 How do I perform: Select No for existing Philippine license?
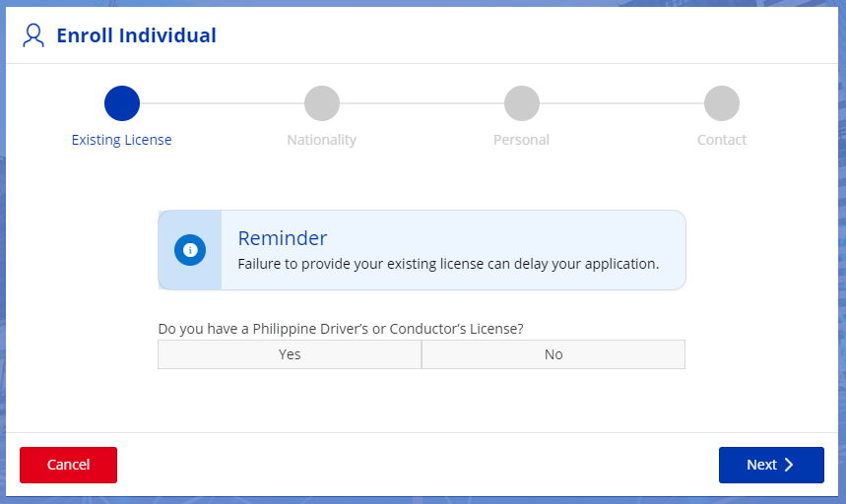coord(553,354)
